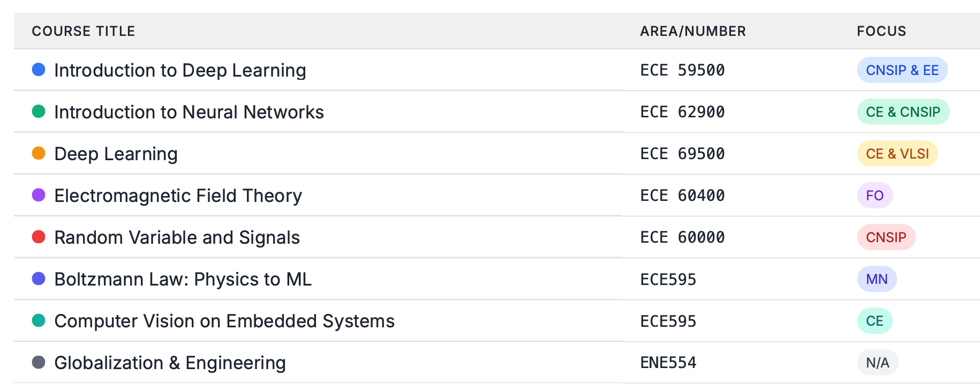Click the MN focus tag
The image size is (980, 390).
point(877,279)
